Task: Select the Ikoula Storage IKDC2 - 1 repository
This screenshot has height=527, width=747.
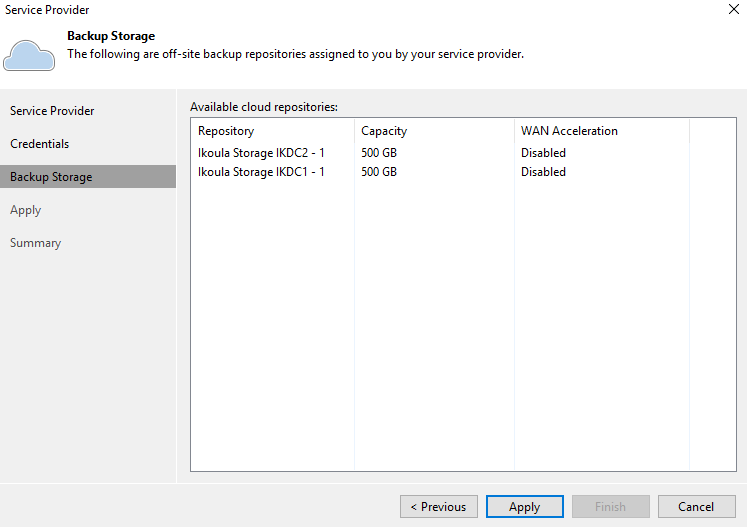Action: pos(261,153)
